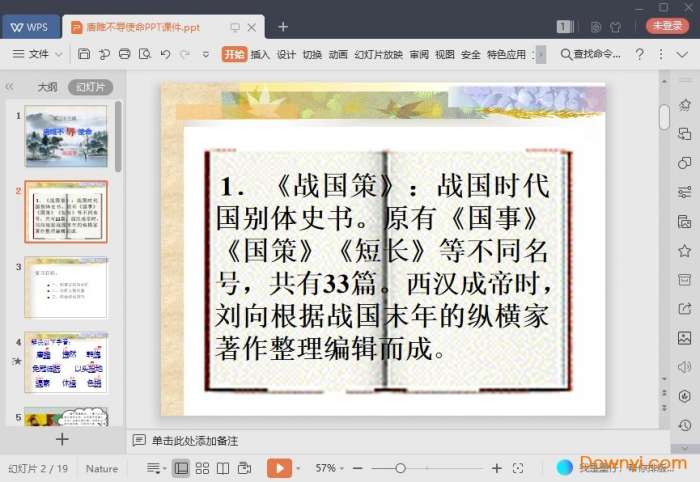Open the 设计 ribbon tab
This screenshot has height=482, width=700.
(x=286, y=54)
